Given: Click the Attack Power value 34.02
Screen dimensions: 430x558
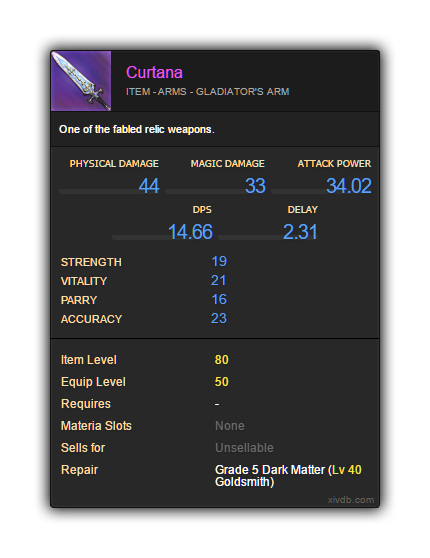Looking at the screenshot, I should point(349,186).
